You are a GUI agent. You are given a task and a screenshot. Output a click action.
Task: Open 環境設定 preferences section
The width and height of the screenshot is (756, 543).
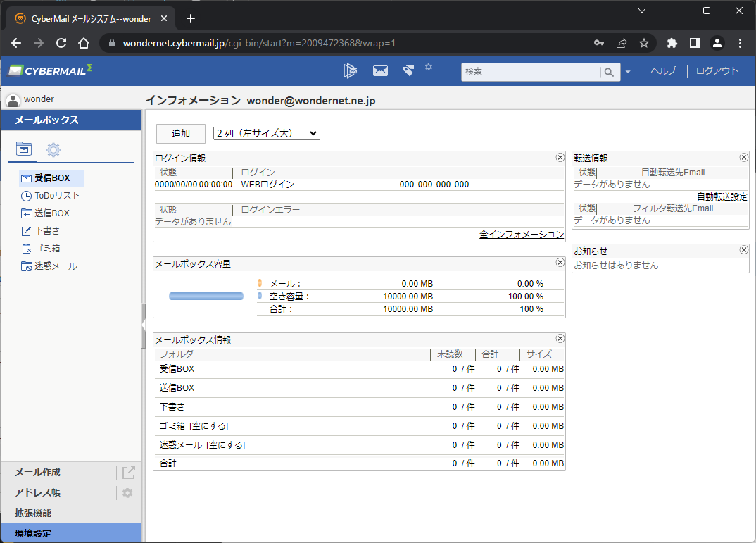71,533
